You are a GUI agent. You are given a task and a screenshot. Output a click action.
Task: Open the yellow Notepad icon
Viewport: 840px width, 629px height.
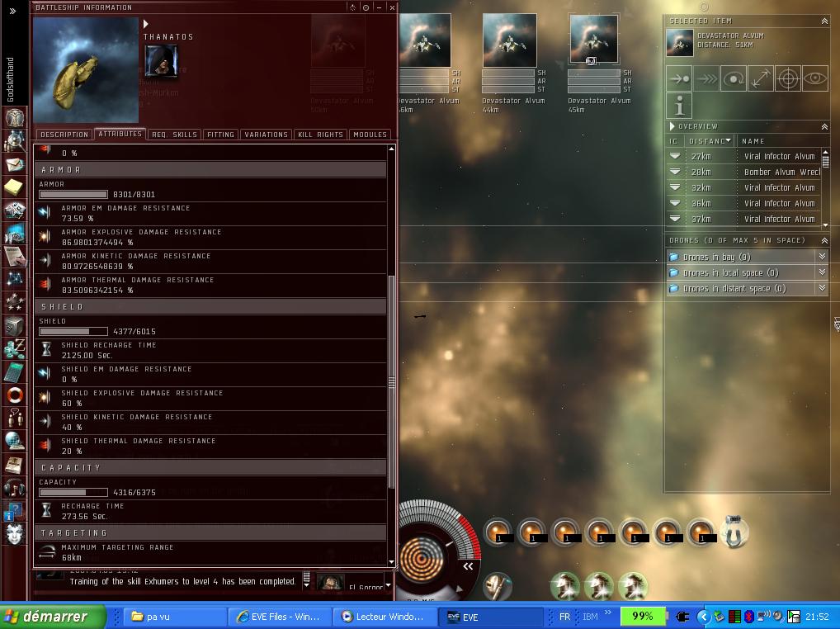pyautogui.click(x=15, y=187)
